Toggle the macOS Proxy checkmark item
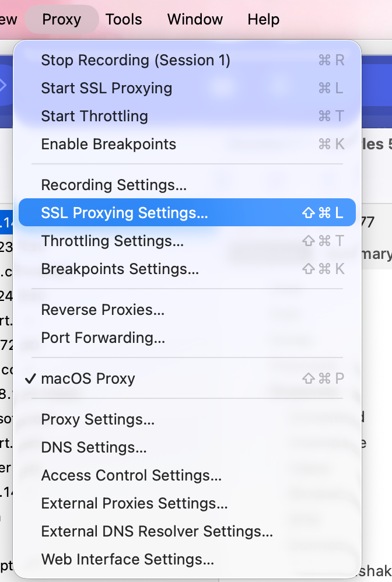The image size is (392, 582). 87,378
